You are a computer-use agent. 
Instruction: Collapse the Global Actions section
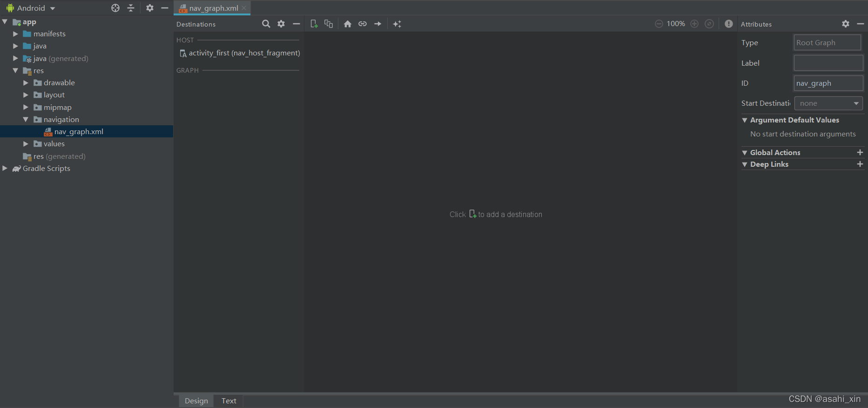(745, 153)
